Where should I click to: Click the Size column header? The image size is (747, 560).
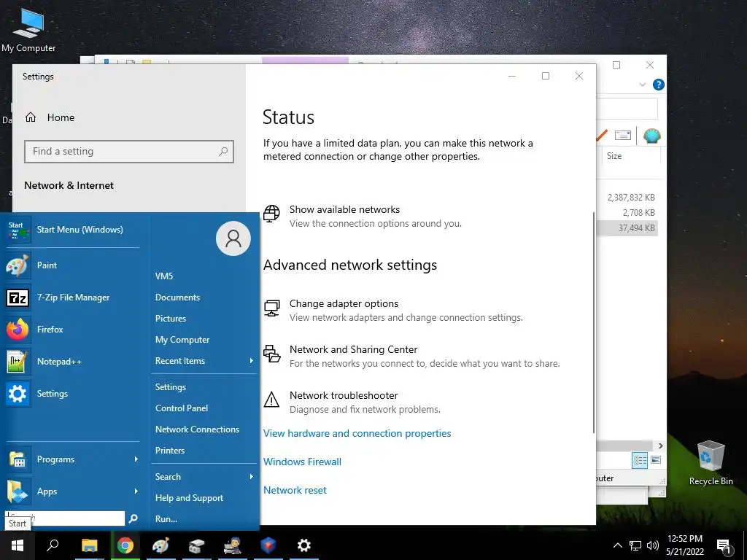pyautogui.click(x=630, y=156)
